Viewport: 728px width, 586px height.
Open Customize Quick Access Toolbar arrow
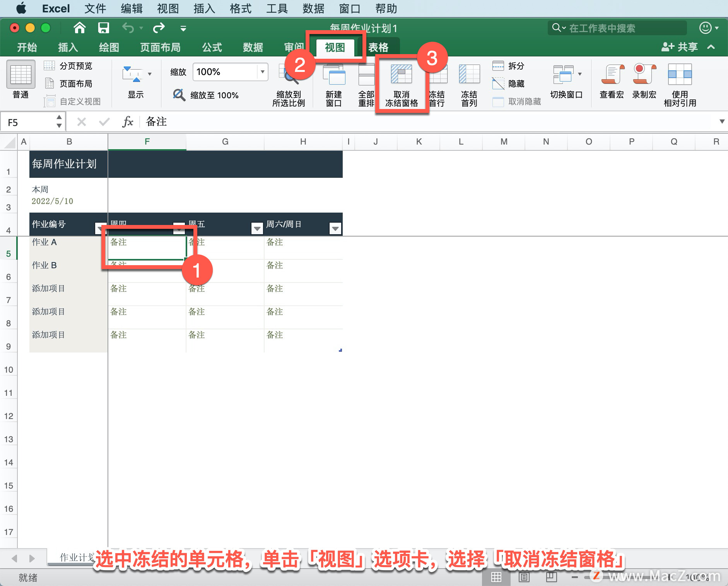coord(183,28)
